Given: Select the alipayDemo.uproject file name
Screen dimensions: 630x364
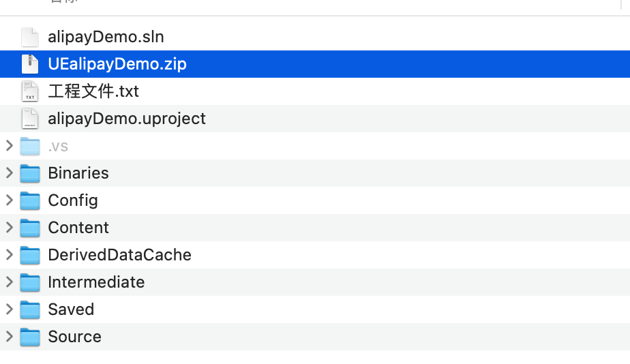Looking at the screenshot, I should pos(127,119).
